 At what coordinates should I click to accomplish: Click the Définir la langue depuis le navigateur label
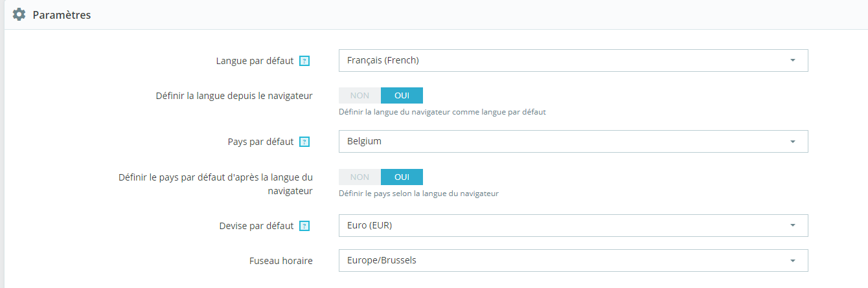click(x=234, y=96)
